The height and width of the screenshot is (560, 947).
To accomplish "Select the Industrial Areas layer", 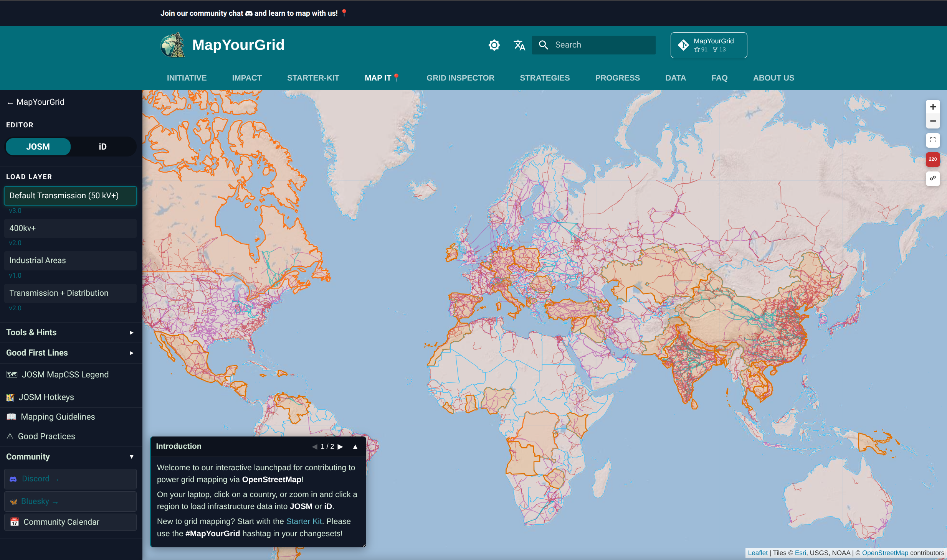I will pos(70,260).
